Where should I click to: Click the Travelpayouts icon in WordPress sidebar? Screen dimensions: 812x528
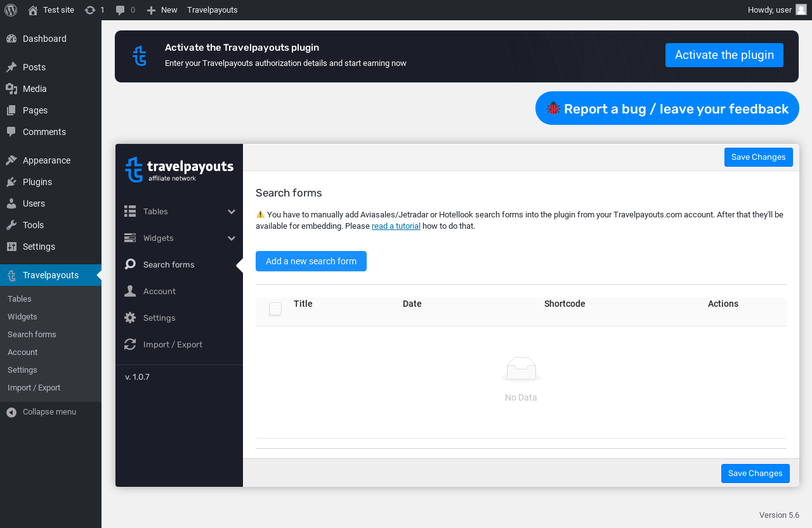point(11,275)
